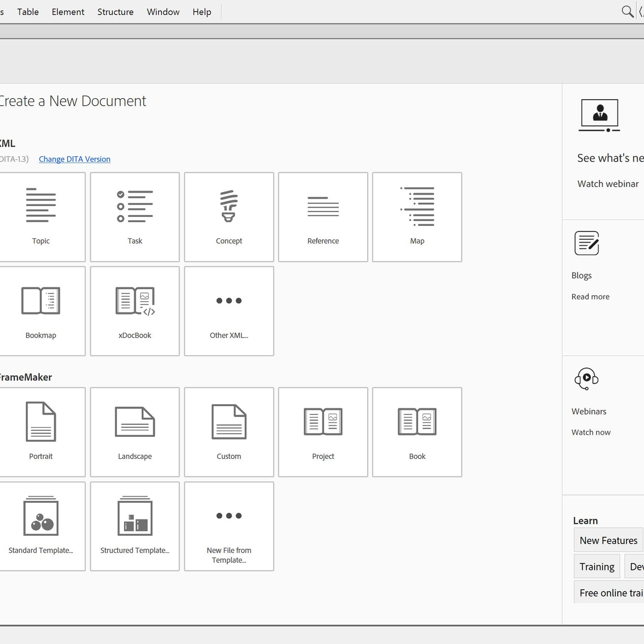Click the Blogs notepad icon
The image size is (644, 644).
click(587, 243)
